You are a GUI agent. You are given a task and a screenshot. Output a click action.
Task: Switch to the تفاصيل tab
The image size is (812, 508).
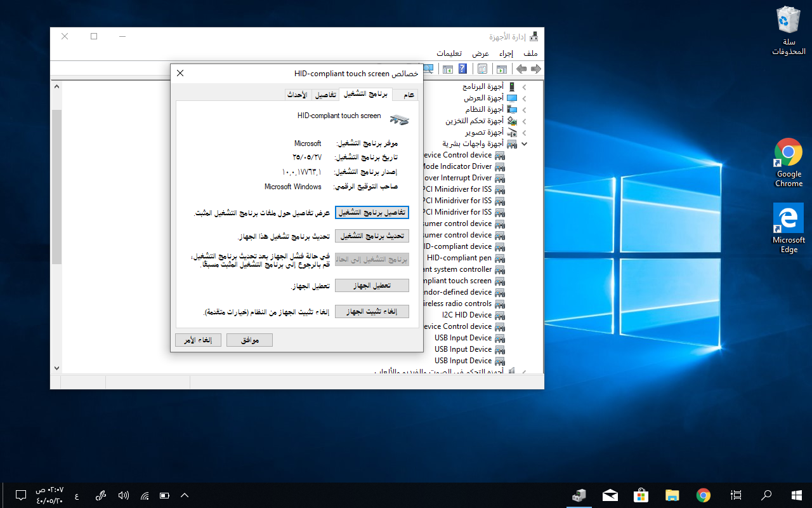coord(325,95)
